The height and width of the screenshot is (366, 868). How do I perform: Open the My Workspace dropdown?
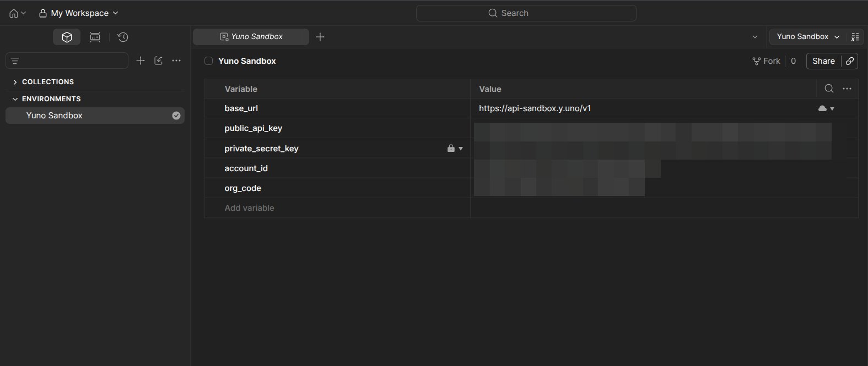[x=78, y=13]
